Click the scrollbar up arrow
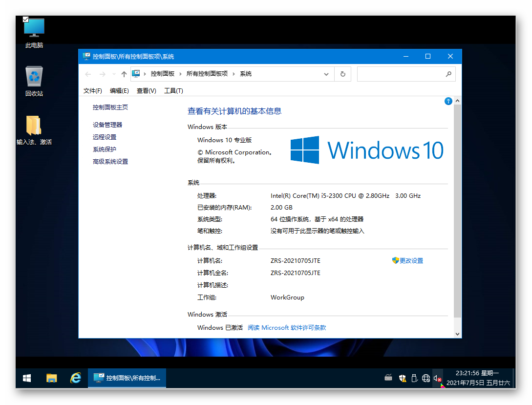The height and width of the screenshot is (405, 532). point(457,101)
